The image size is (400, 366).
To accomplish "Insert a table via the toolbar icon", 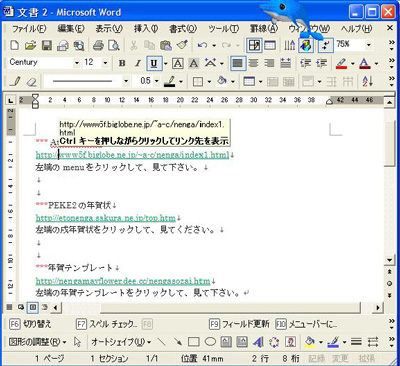I will click(x=270, y=45).
